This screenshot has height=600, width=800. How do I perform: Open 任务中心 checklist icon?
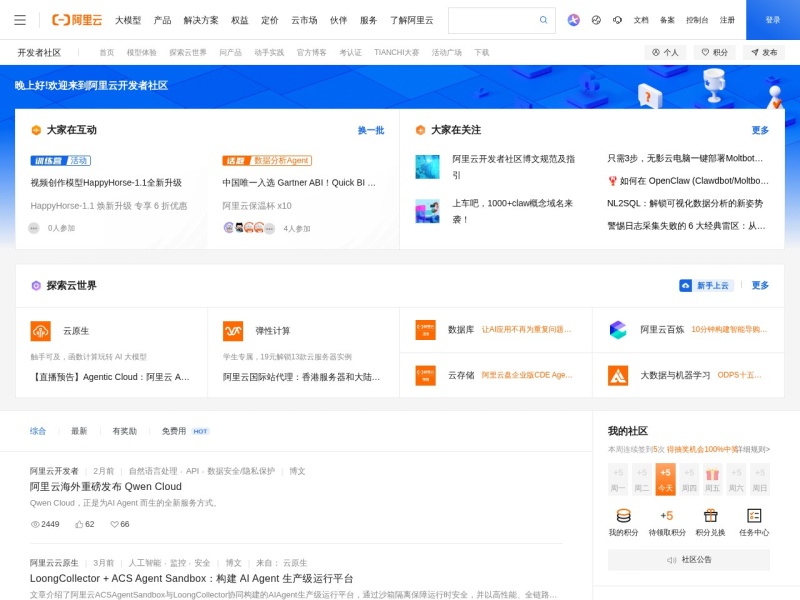tap(754, 516)
